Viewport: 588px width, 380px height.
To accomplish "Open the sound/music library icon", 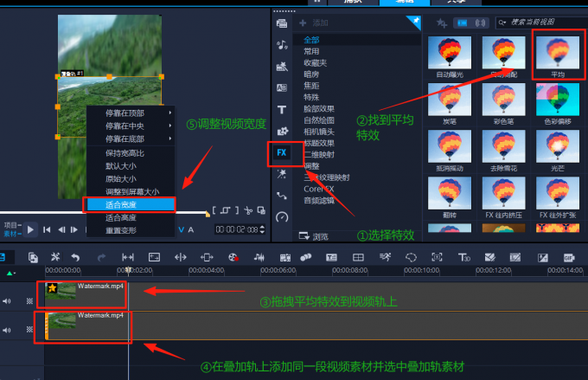I will click(x=282, y=45).
